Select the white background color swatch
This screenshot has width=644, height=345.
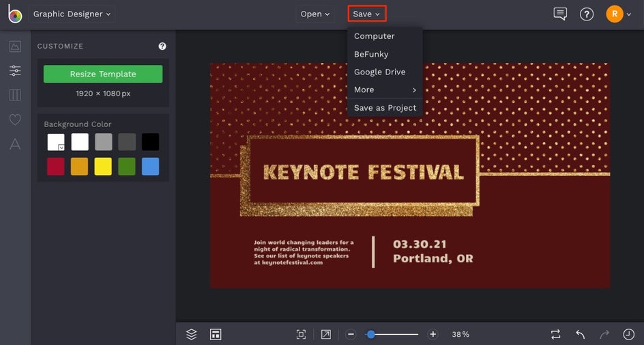click(80, 142)
